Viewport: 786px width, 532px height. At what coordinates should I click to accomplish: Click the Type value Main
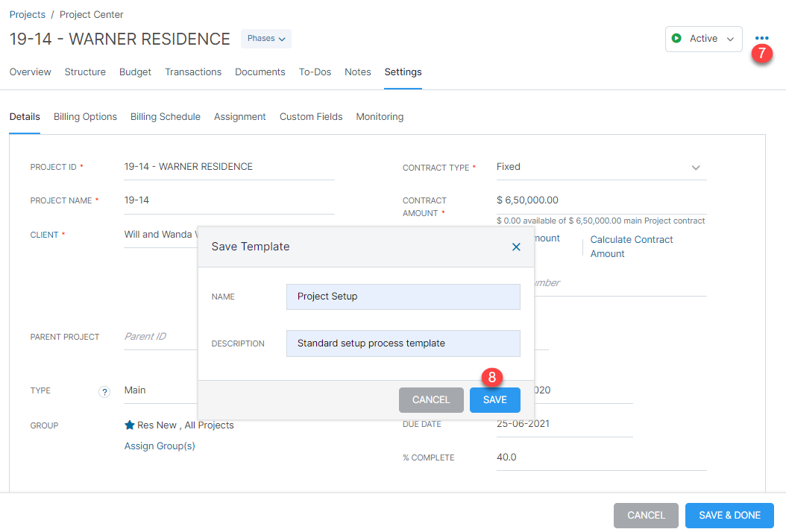(x=135, y=390)
